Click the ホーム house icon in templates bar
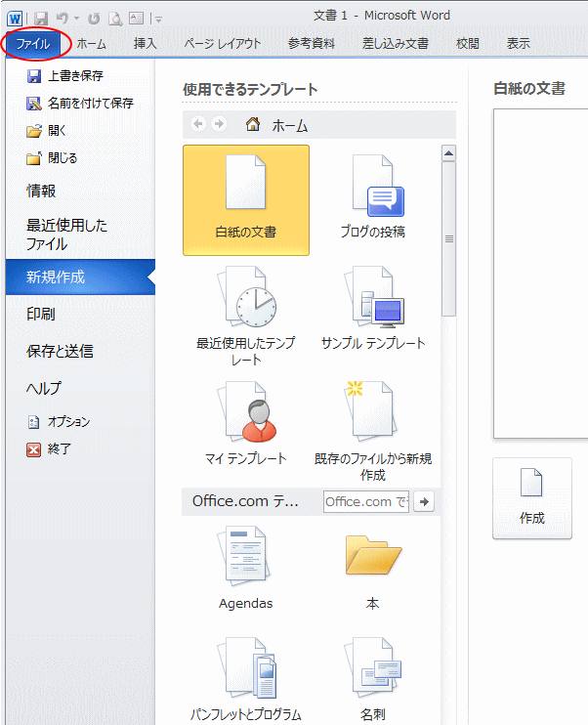The width and height of the screenshot is (588, 725). pyautogui.click(x=253, y=124)
